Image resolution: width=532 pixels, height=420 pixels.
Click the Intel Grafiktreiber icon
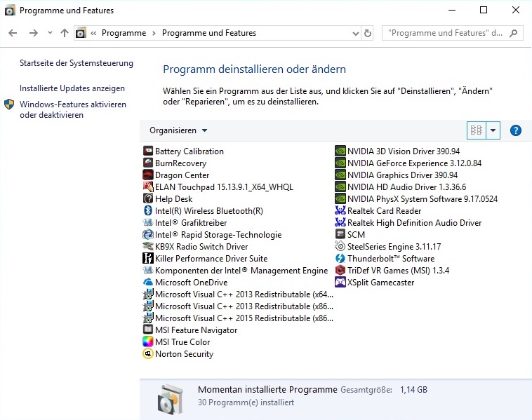coord(148,222)
